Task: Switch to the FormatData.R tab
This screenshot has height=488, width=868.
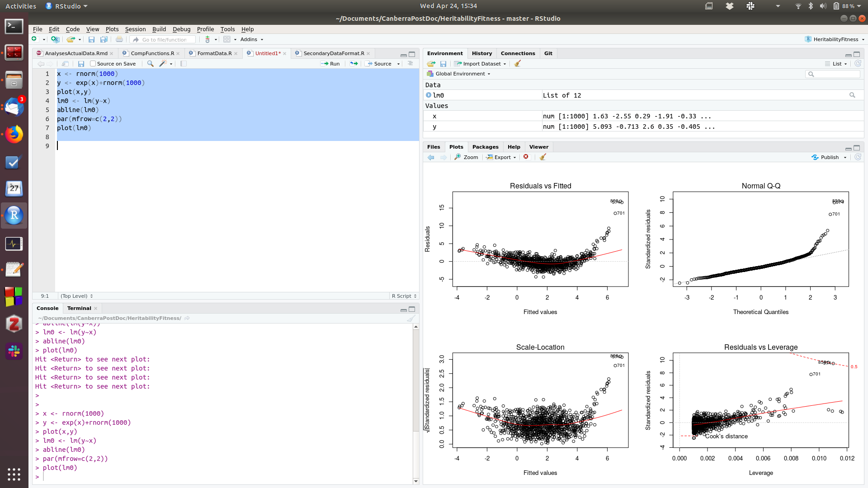Action: tap(214, 53)
